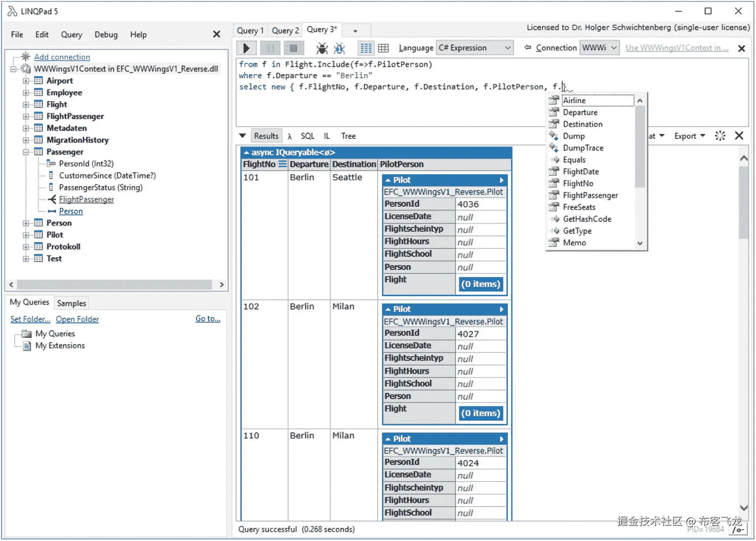Click the Airport table icon
Viewport: 756px width, 541px height.
click(x=39, y=81)
